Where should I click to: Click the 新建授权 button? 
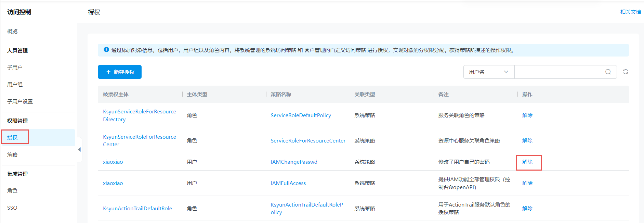pyautogui.click(x=120, y=72)
